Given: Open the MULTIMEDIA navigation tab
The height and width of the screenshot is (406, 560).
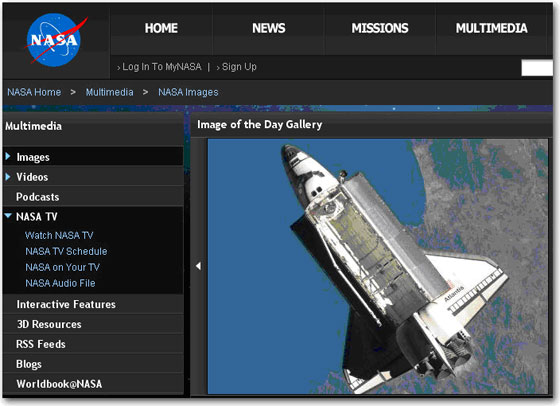Looking at the screenshot, I should (x=491, y=28).
